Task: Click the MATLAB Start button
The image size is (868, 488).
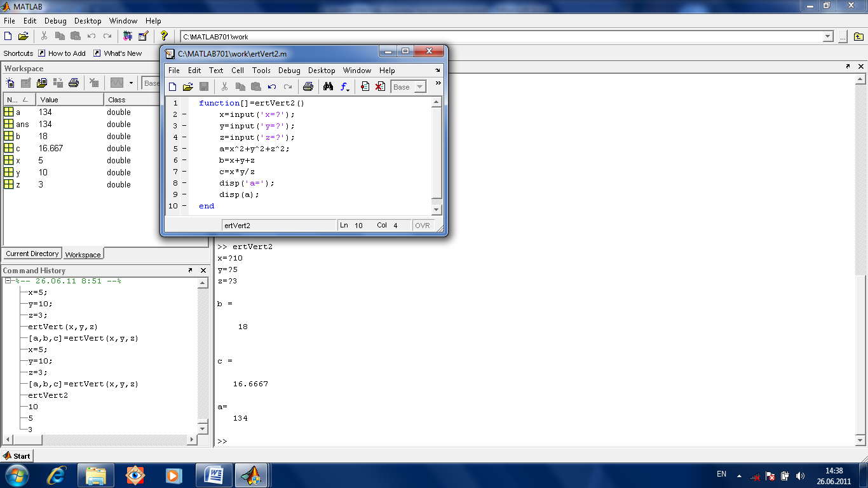Action: [17, 456]
